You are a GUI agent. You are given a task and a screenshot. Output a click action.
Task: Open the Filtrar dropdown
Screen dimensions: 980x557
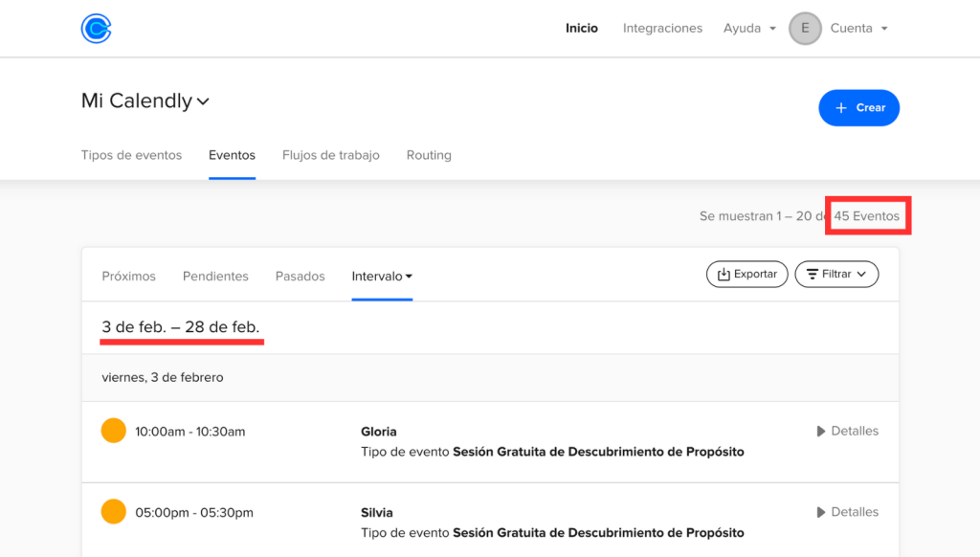pyautogui.click(x=836, y=275)
